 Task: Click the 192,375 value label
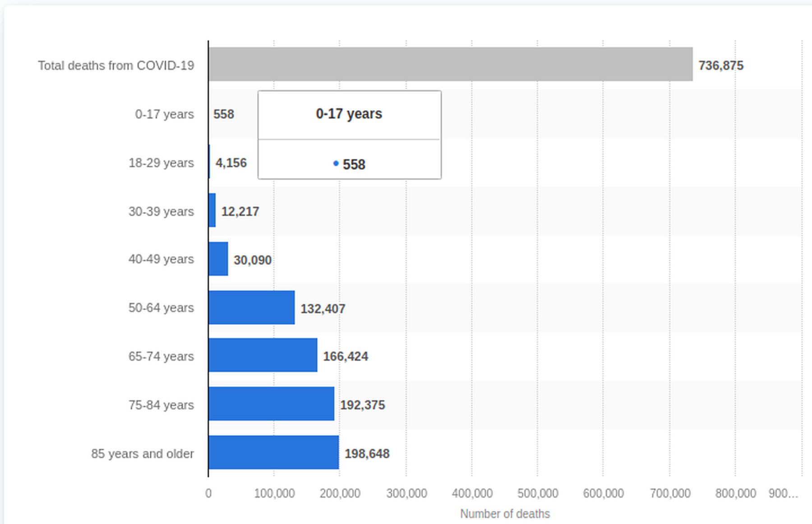pos(363,405)
